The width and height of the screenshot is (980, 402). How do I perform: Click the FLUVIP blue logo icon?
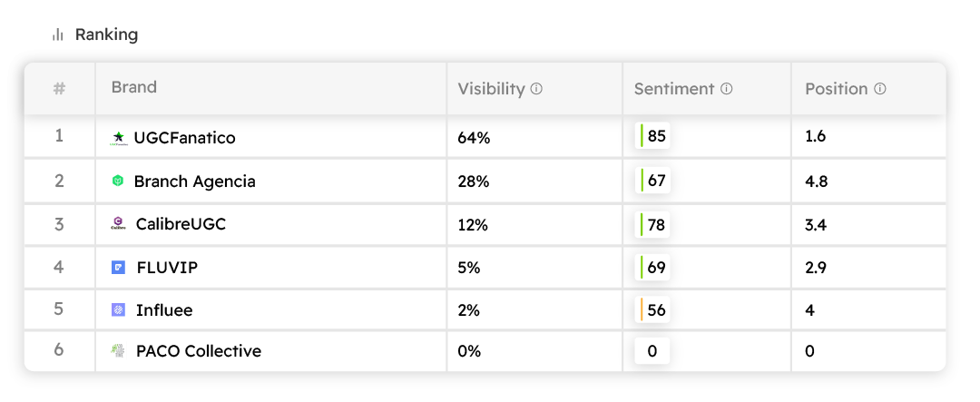[118, 268]
